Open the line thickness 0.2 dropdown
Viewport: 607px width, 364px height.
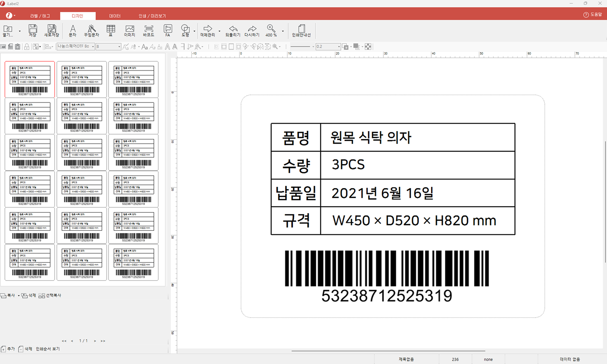click(339, 47)
